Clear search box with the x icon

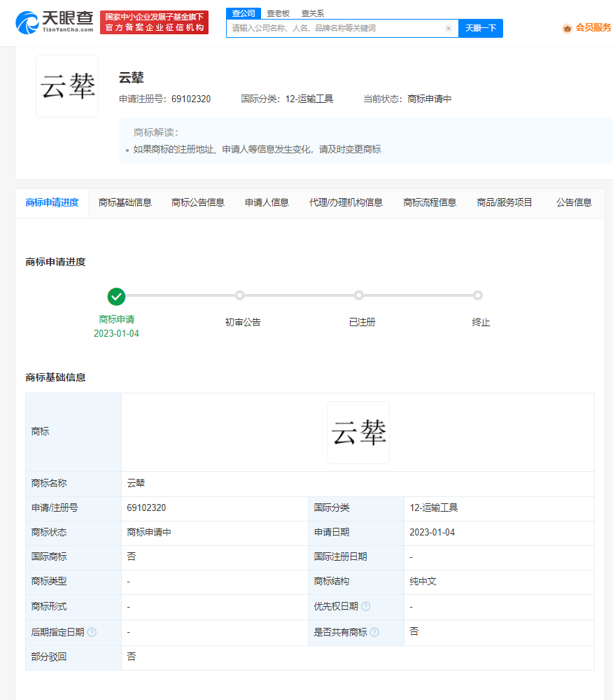(x=449, y=29)
